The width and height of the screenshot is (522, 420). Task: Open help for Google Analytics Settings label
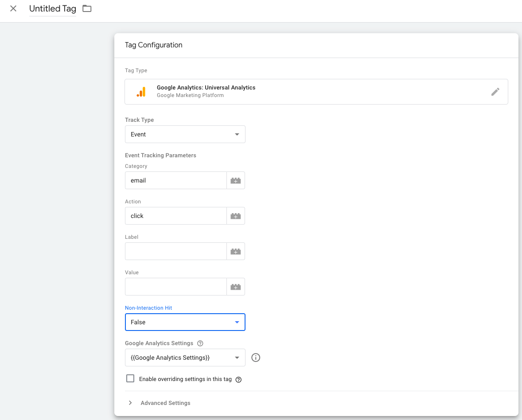[200, 343]
